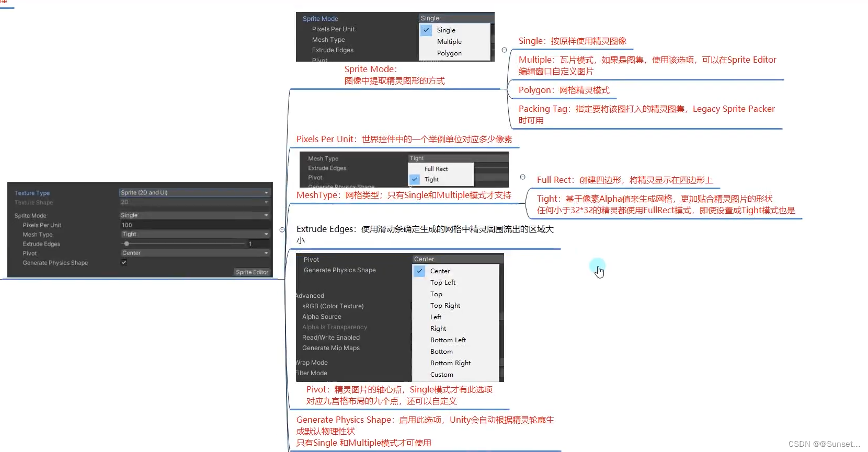Image resolution: width=868 pixels, height=452 pixels.
Task: Click the Tight header field above the Full Rect option
Action: [458, 158]
